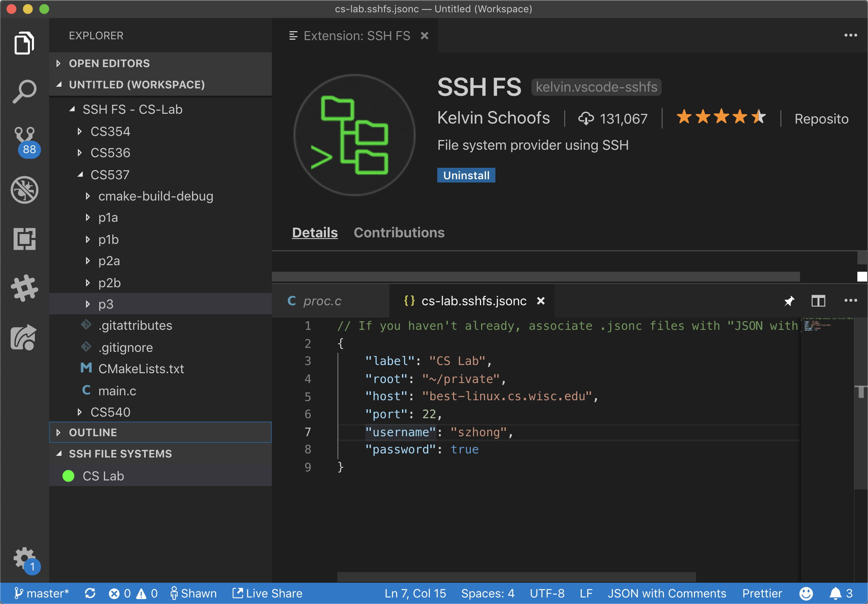Close the cs-lab.sshfs.jsonc tab
This screenshot has width=868, height=604.
tap(541, 301)
